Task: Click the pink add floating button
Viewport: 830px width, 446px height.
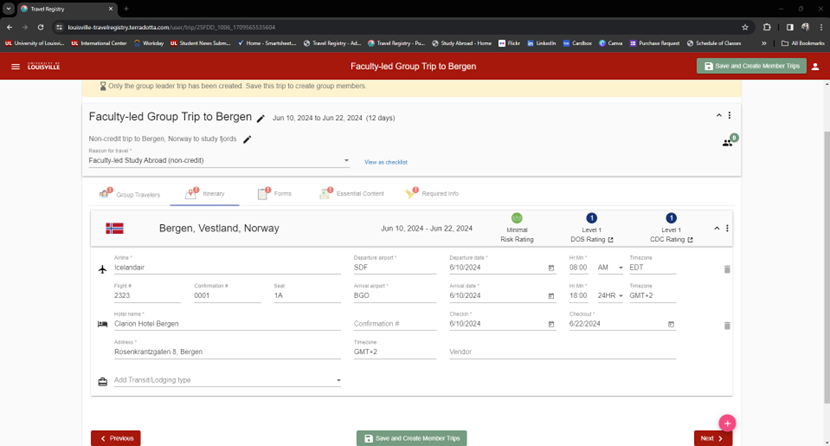Action: (x=727, y=423)
